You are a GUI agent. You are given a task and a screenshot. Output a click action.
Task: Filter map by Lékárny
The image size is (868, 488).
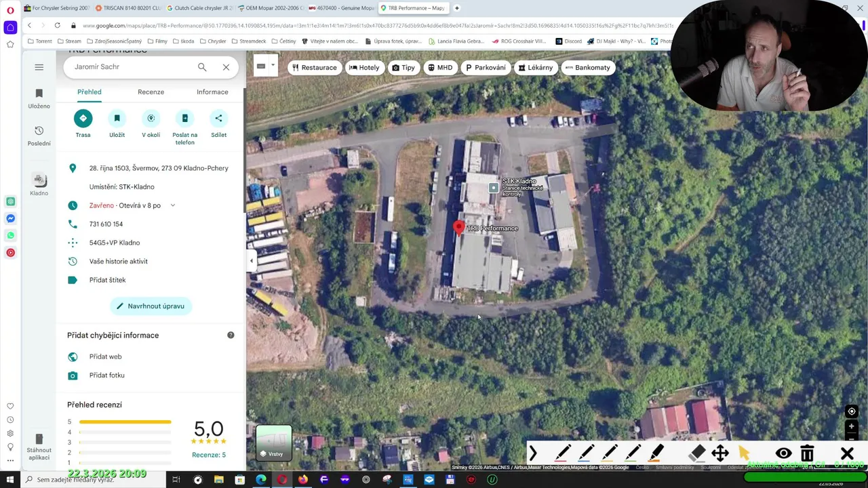point(536,68)
